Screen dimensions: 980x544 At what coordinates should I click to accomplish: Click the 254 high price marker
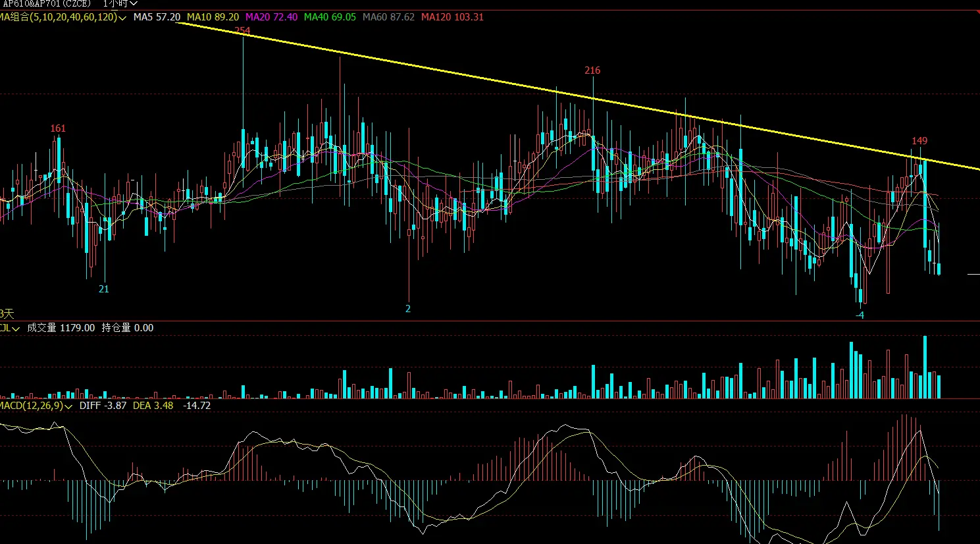pos(242,30)
